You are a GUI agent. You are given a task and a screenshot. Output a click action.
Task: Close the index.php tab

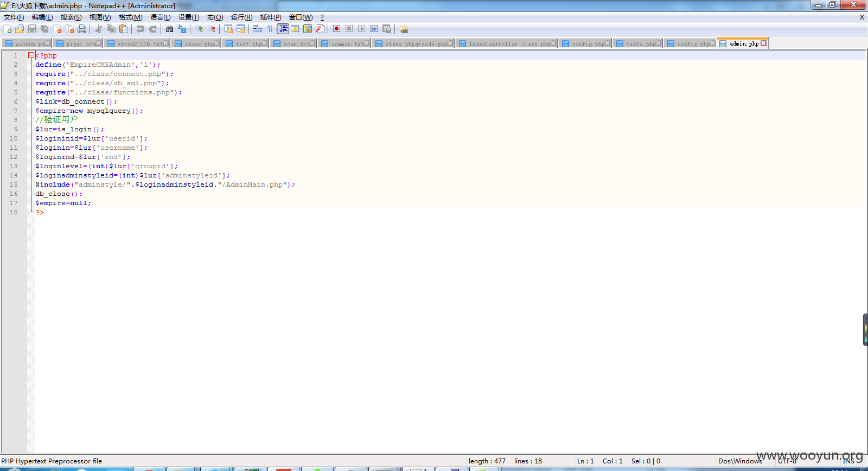click(x=217, y=43)
